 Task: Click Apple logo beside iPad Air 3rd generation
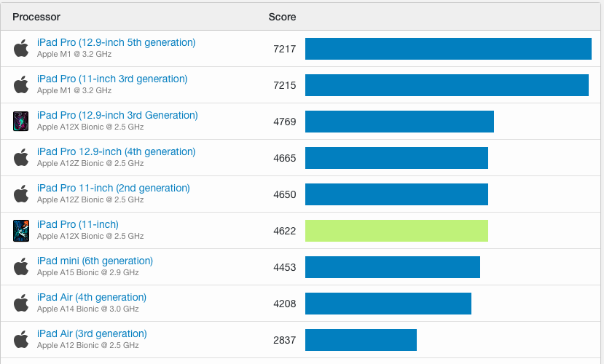21,339
